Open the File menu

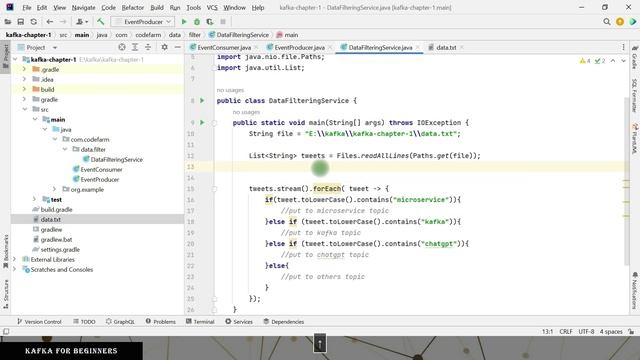point(27,8)
